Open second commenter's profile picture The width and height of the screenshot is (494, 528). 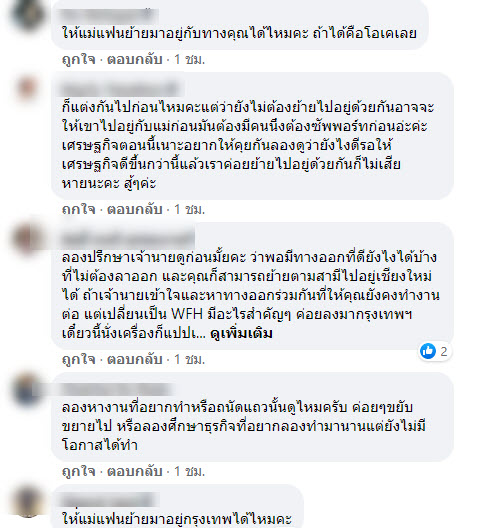click(x=28, y=88)
